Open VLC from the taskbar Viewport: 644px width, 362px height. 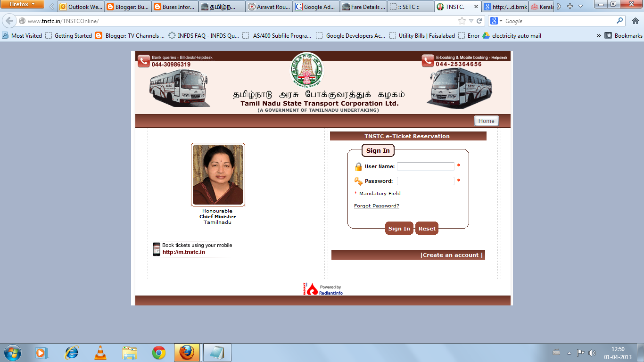(100, 353)
